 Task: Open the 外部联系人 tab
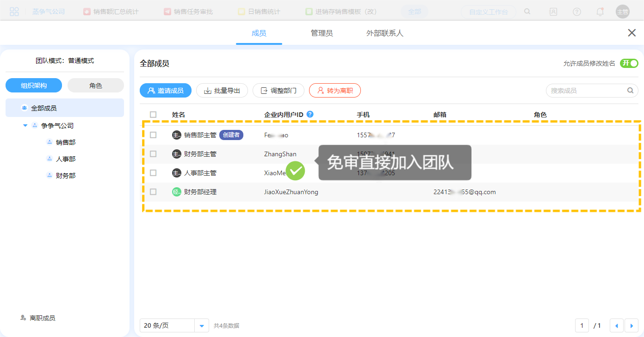pyautogui.click(x=384, y=33)
